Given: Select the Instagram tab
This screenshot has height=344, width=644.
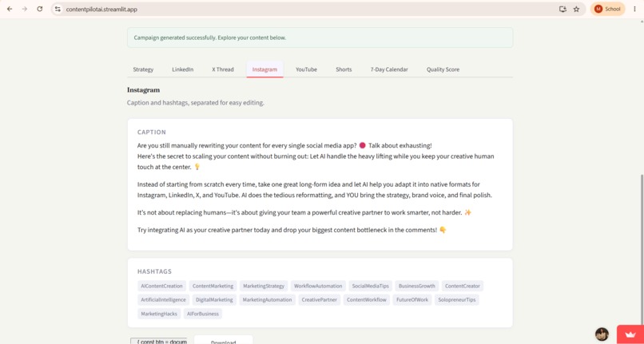Looking at the screenshot, I should (264, 69).
